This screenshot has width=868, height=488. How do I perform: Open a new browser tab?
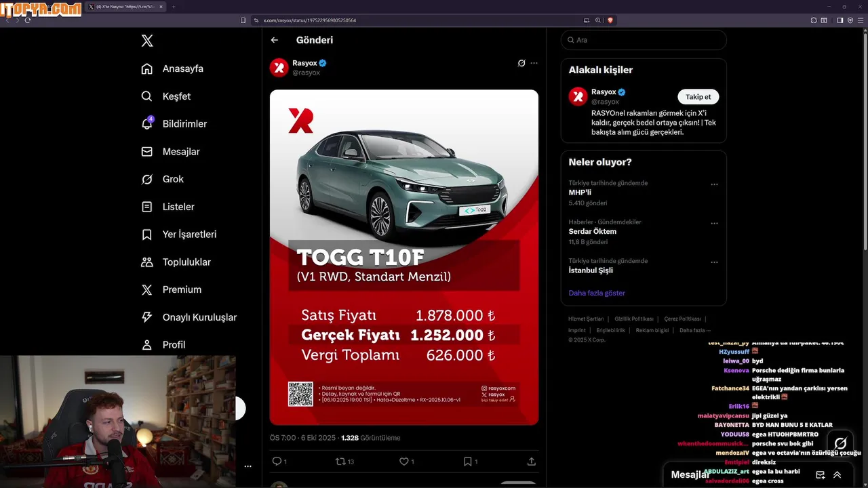pyautogui.click(x=173, y=7)
